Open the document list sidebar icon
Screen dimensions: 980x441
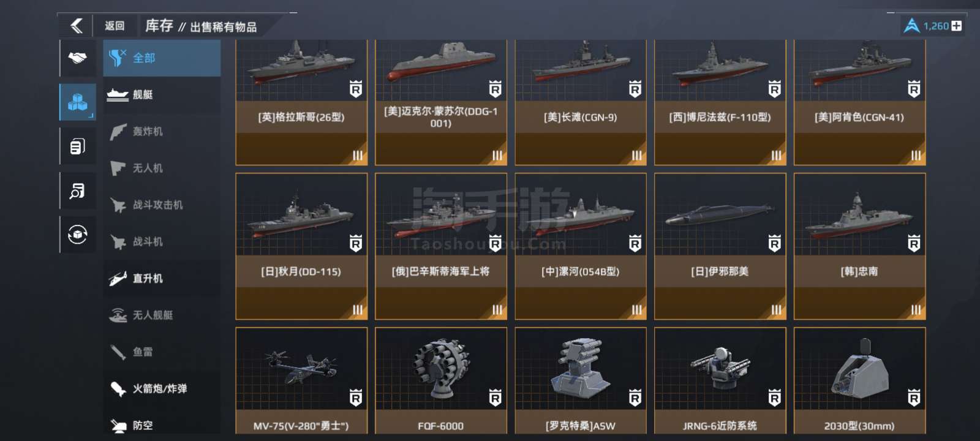tap(78, 146)
